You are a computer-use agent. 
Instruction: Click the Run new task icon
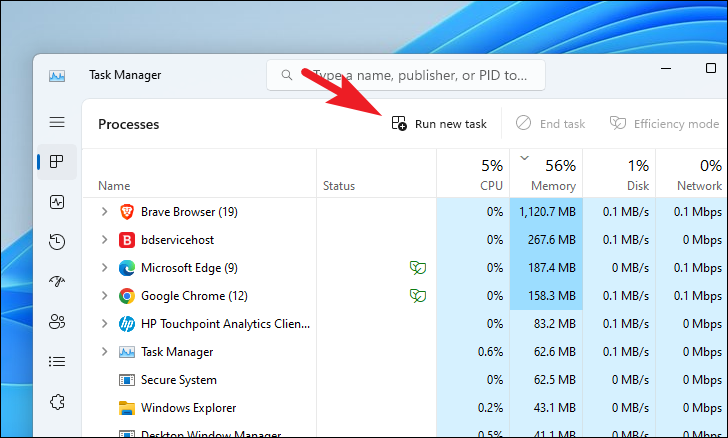(x=399, y=124)
